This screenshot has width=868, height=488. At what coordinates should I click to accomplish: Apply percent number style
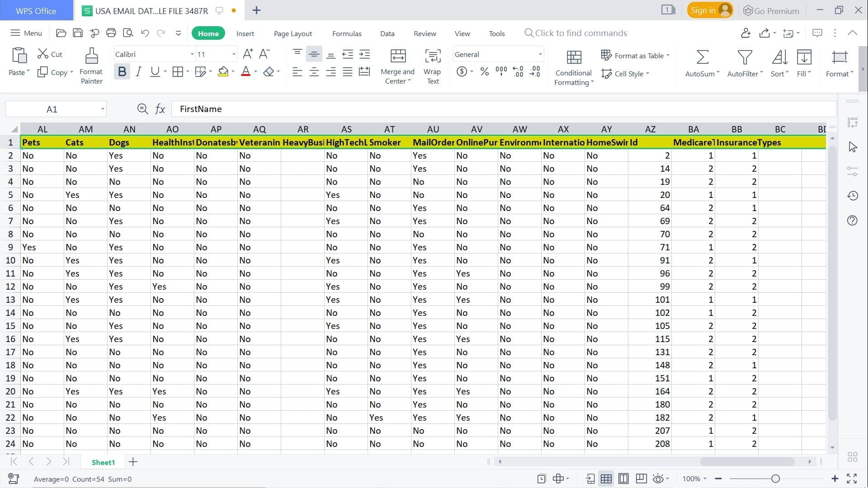coord(485,71)
